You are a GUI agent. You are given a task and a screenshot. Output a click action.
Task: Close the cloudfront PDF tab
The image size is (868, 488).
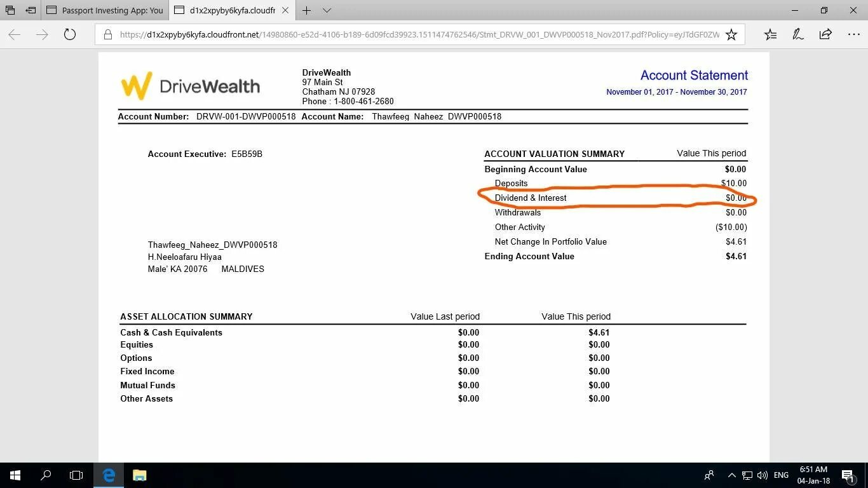tap(285, 10)
